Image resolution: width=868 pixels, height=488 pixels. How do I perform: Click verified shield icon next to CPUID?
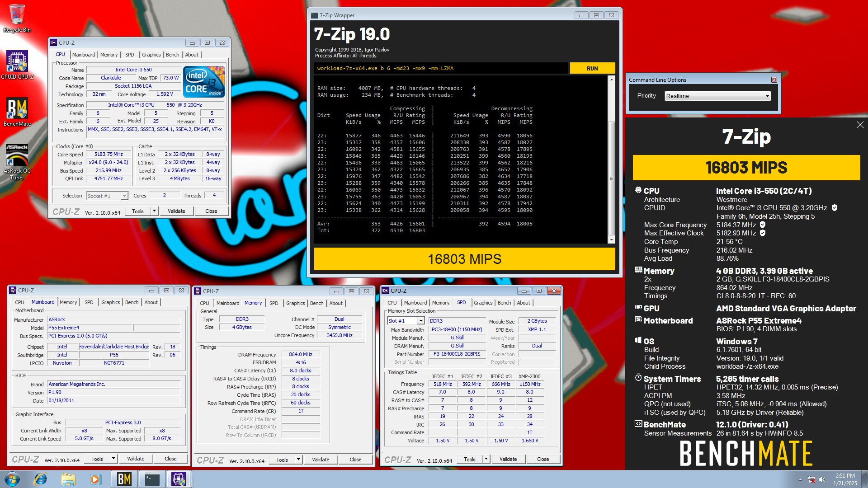835,208
